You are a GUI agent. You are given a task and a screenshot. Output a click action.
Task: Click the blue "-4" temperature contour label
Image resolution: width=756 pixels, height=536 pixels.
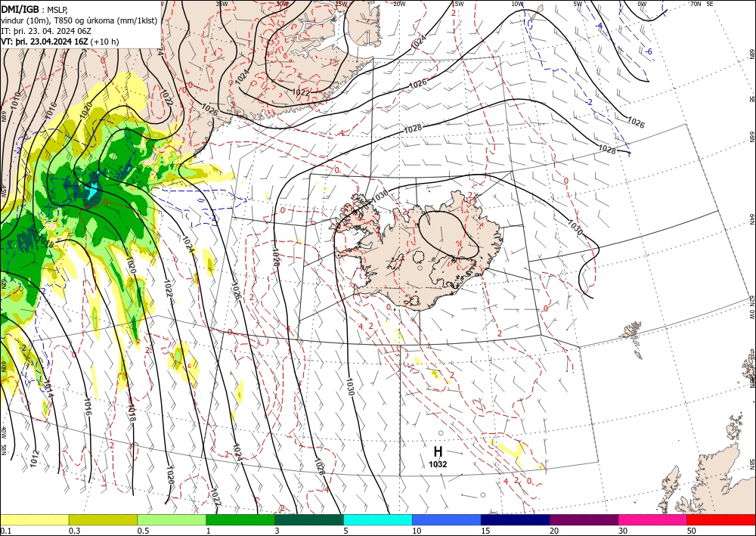600,26
